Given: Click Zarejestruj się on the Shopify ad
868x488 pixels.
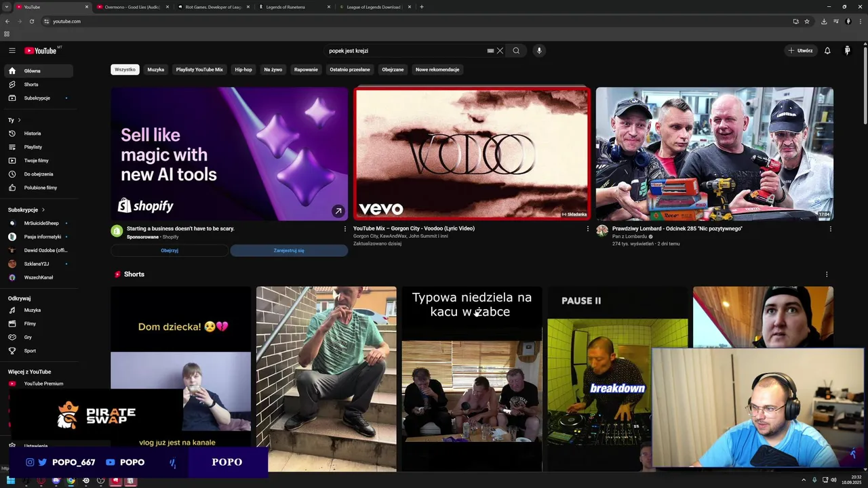Looking at the screenshot, I should pos(289,251).
